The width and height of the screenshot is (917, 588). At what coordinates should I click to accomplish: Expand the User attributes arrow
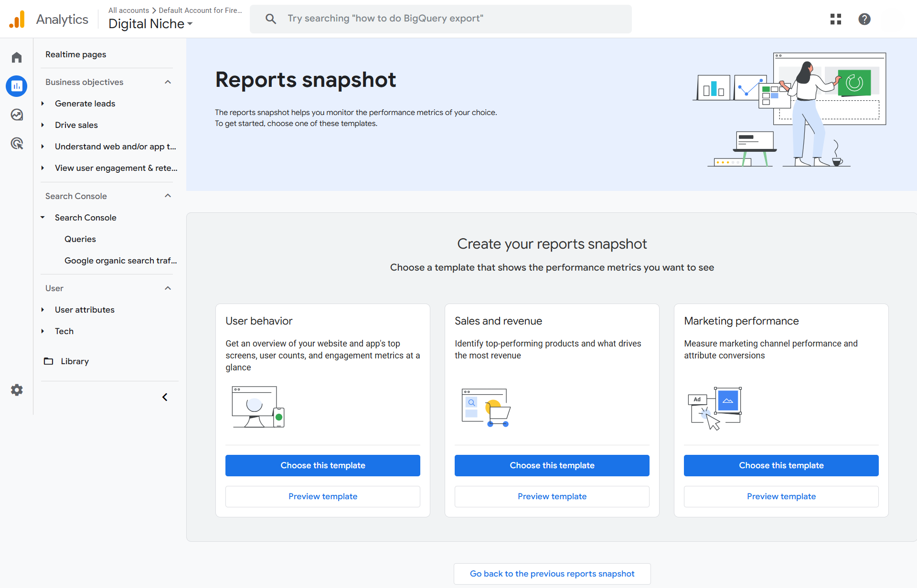point(43,310)
